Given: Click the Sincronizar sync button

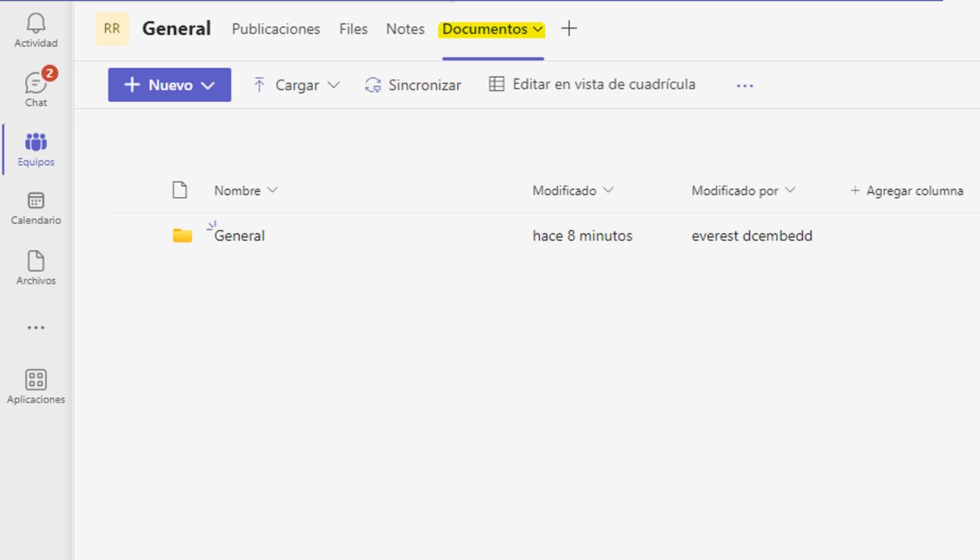Looking at the screenshot, I should (413, 85).
